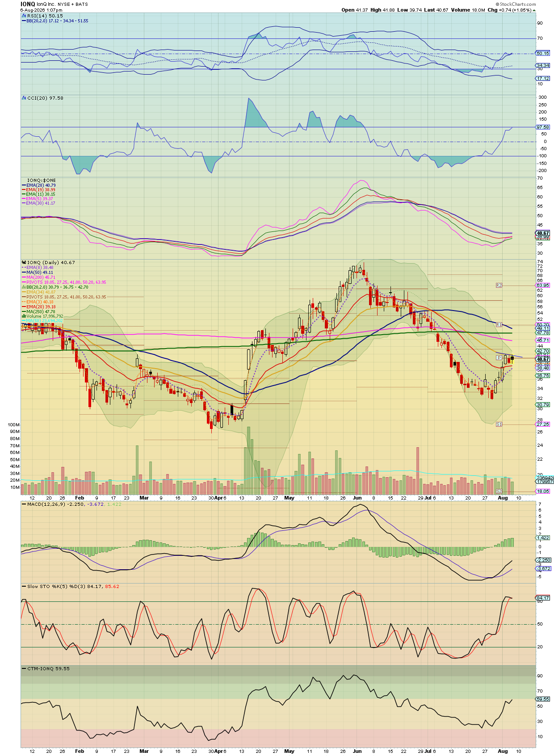Select the cyan MA(50) 23,694,202 volume legend
Image resolution: width=554 pixels, height=756 pixels.
click(x=43, y=320)
